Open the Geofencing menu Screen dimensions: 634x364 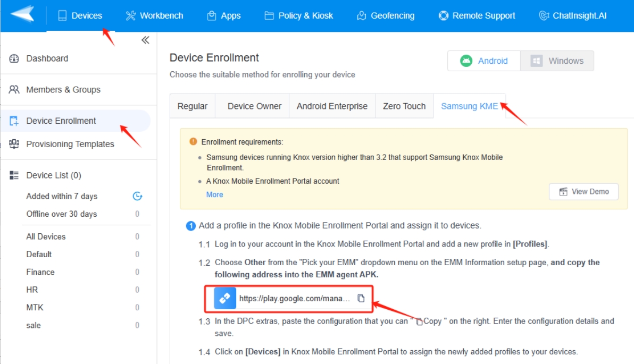[385, 16]
